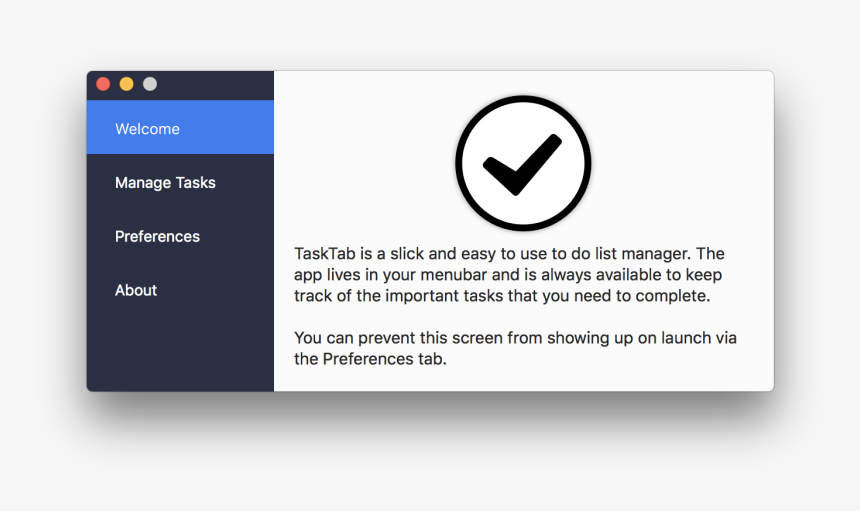The image size is (860, 511).
Task: Select the About tab
Action: pos(136,291)
